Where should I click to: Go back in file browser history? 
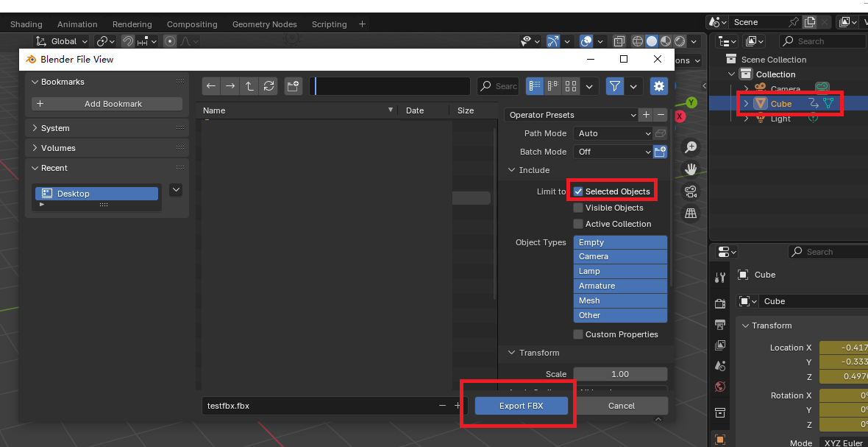(211, 86)
